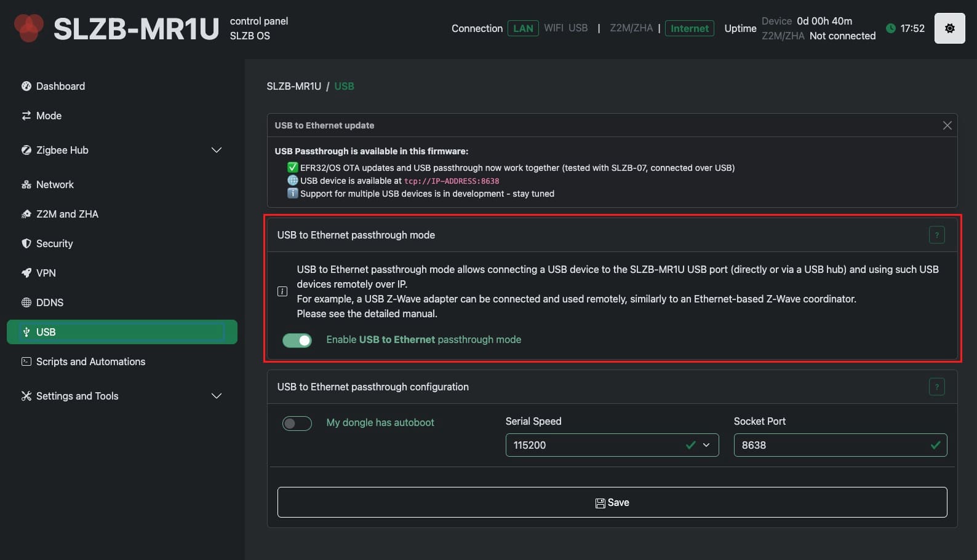Open the gear settings button in header
Viewport: 977px width, 560px height.
949,28
